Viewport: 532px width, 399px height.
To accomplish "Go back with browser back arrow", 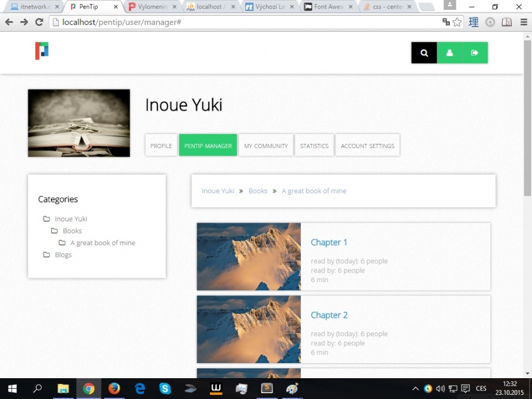I will tap(9, 22).
